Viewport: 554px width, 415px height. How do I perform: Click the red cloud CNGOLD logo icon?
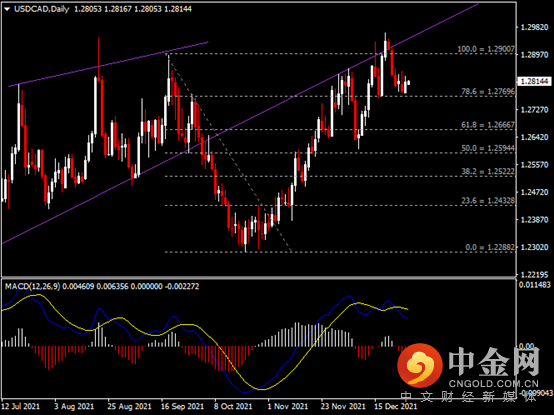[420, 365]
